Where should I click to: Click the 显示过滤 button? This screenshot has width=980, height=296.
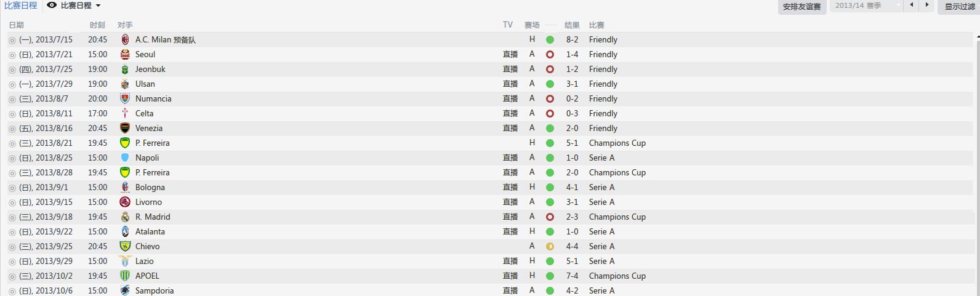point(960,6)
